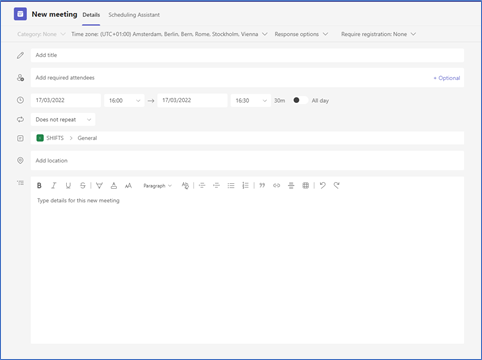Open the Does not repeat dropdown
Screen dimensions: 482x360
(x=63, y=119)
